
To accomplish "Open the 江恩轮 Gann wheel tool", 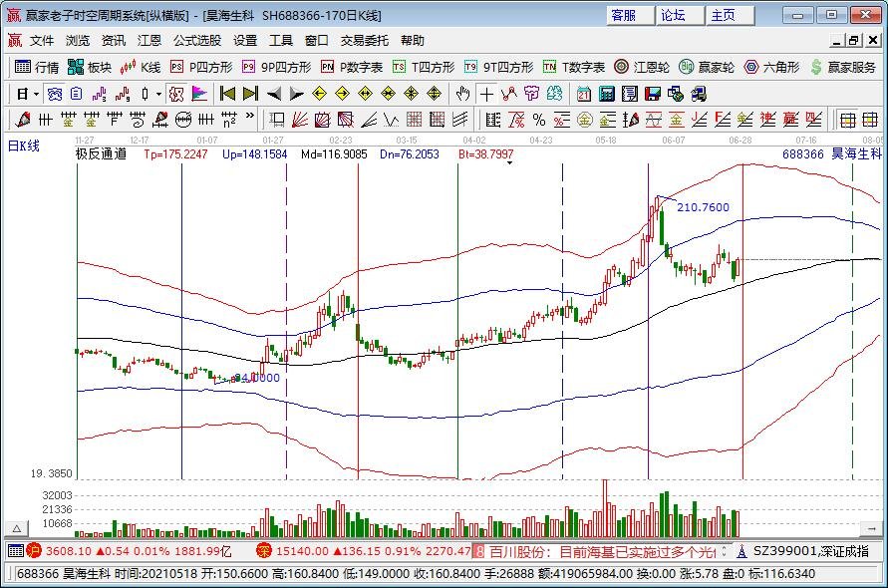I will [x=642, y=68].
